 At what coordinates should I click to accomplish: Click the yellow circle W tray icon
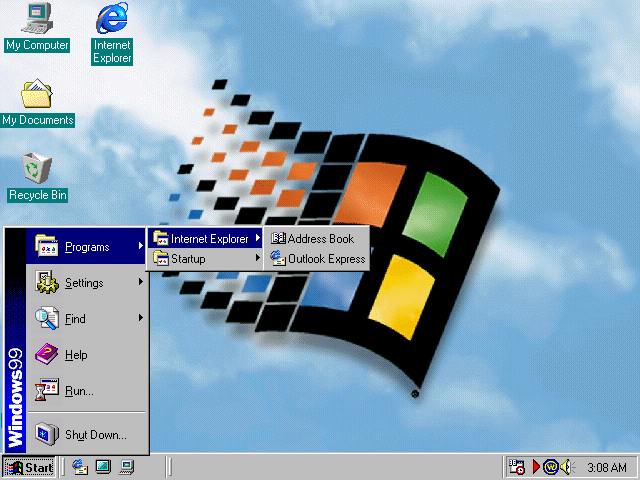pos(550,467)
